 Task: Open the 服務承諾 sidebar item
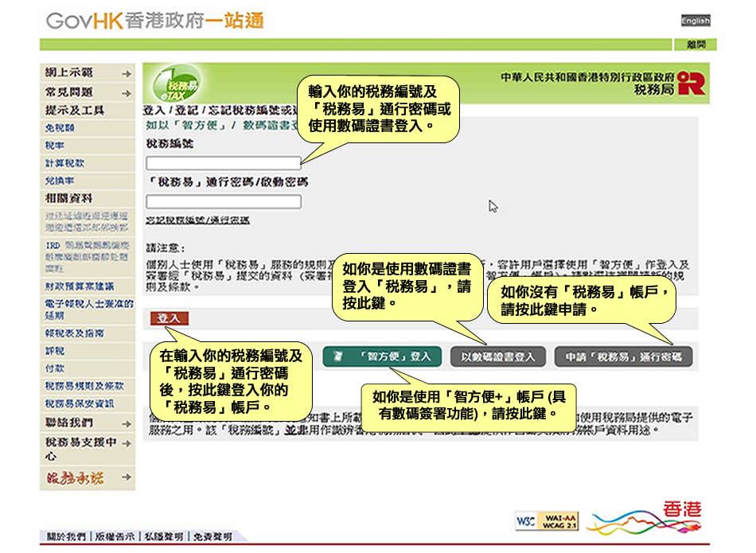[x=88, y=478]
